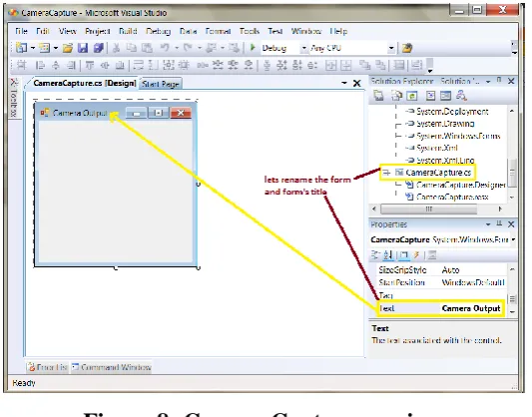Start debugging with the green play icon
Viewport: 532px width, 417px height.
253,48
